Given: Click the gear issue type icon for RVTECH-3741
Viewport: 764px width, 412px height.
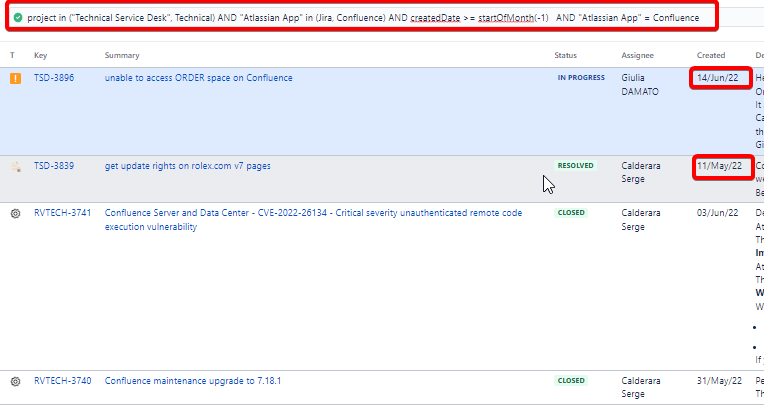Looking at the screenshot, I should (x=16, y=213).
